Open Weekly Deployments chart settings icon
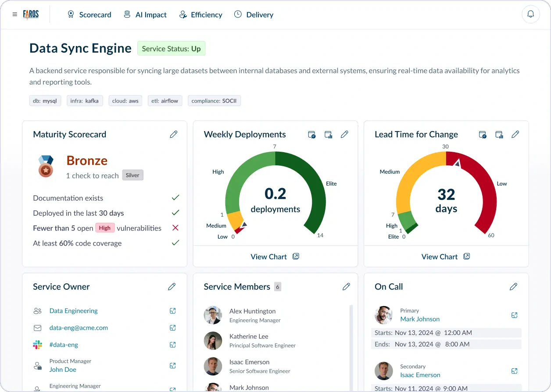Image resolution: width=551 pixels, height=392 pixels. (x=328, y=134)
